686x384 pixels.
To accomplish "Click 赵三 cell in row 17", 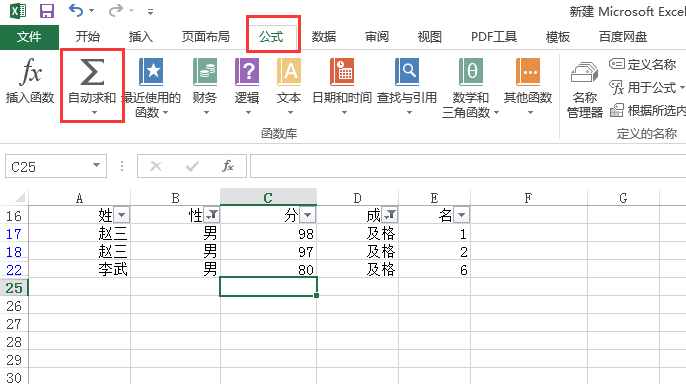I will (x=80, y=234).
